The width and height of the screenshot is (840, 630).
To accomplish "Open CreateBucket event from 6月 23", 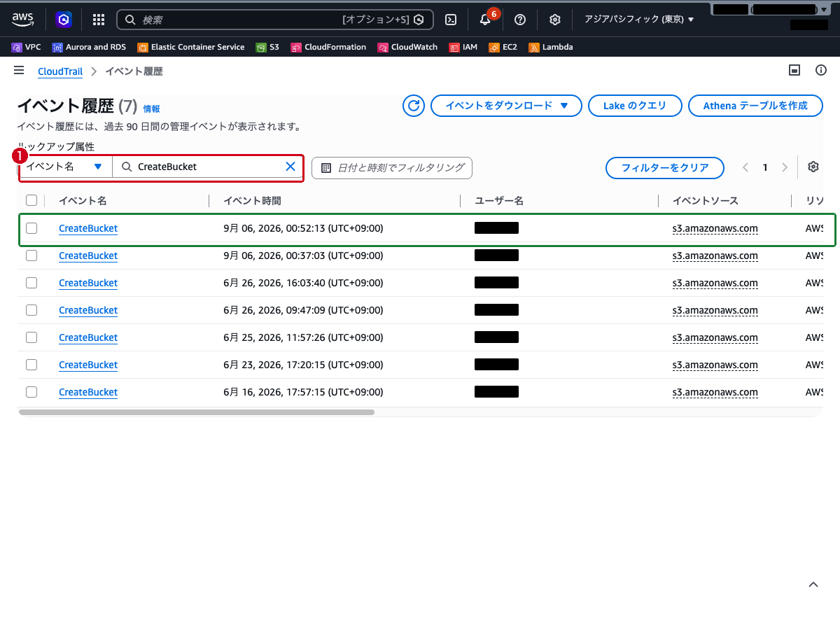I will pos(88,365).
